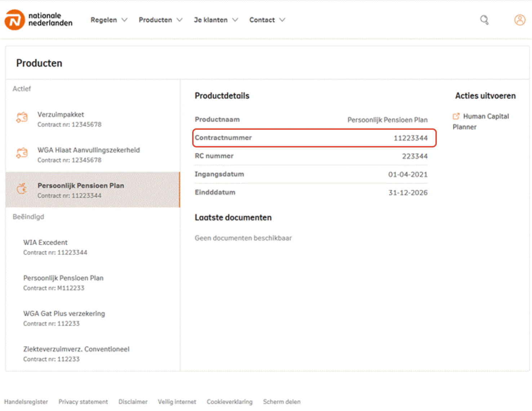The width and height of the screenshot is (532, 411).
Task: Click the Contractnummer field label
Action: [223, 138]
